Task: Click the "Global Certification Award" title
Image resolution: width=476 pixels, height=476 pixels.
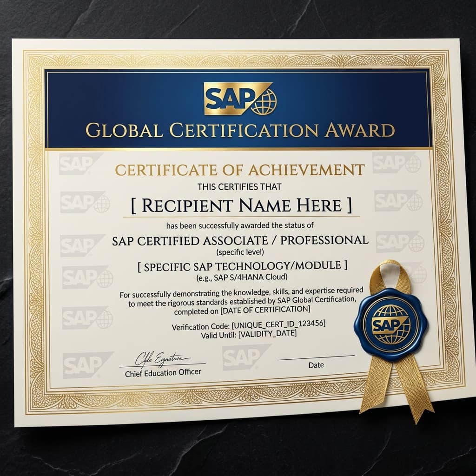Action: click(240, 131)
